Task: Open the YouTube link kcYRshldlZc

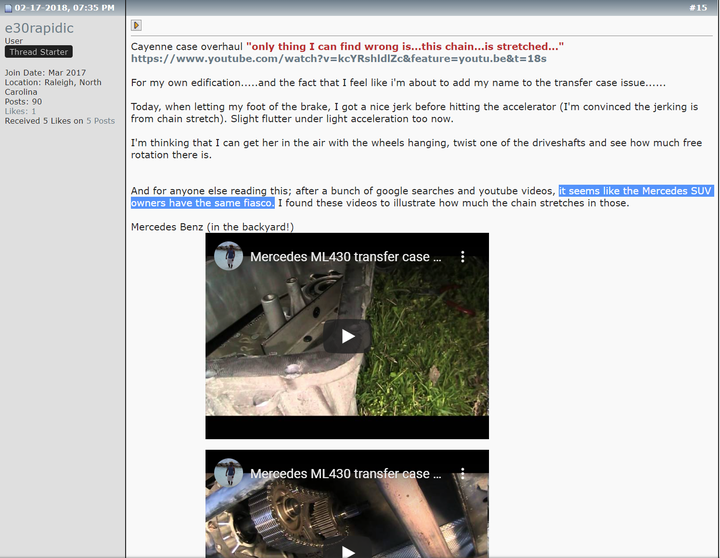Action: (x=338, y=59)
